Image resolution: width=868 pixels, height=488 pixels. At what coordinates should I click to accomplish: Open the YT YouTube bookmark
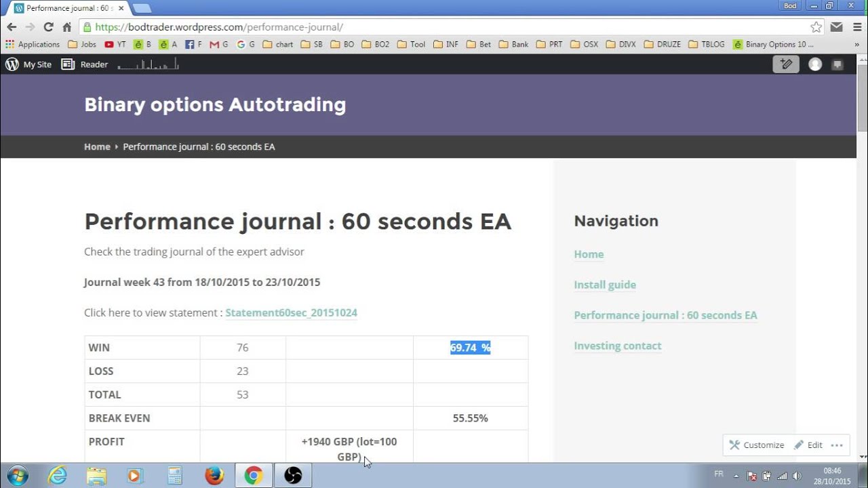click(x=115, y=44)
